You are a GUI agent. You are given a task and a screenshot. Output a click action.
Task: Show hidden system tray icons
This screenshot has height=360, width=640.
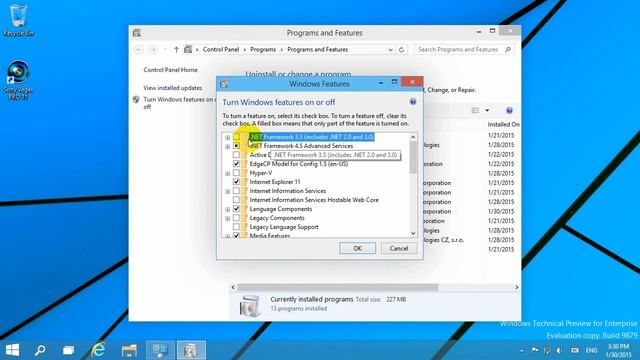[521, 351]
